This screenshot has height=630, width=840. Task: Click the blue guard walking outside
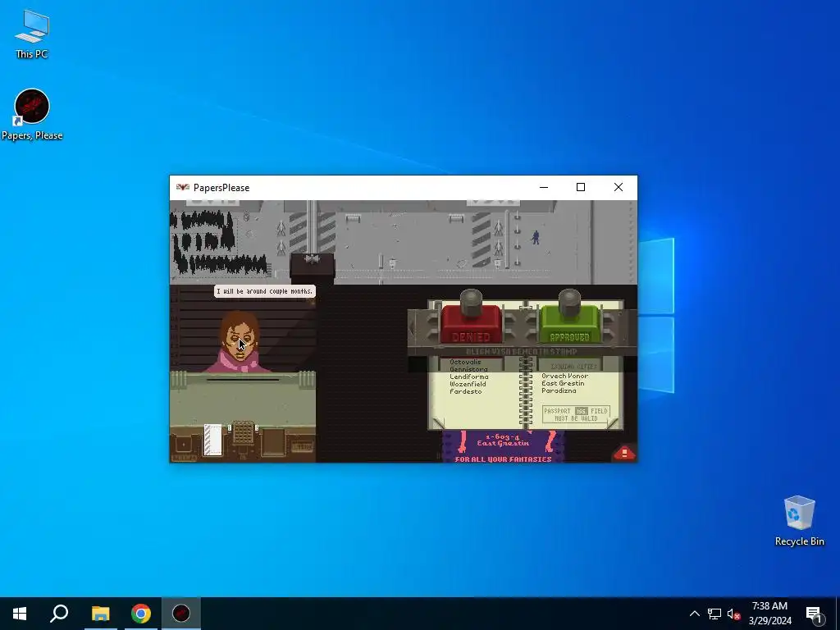[x=535, y=237]
